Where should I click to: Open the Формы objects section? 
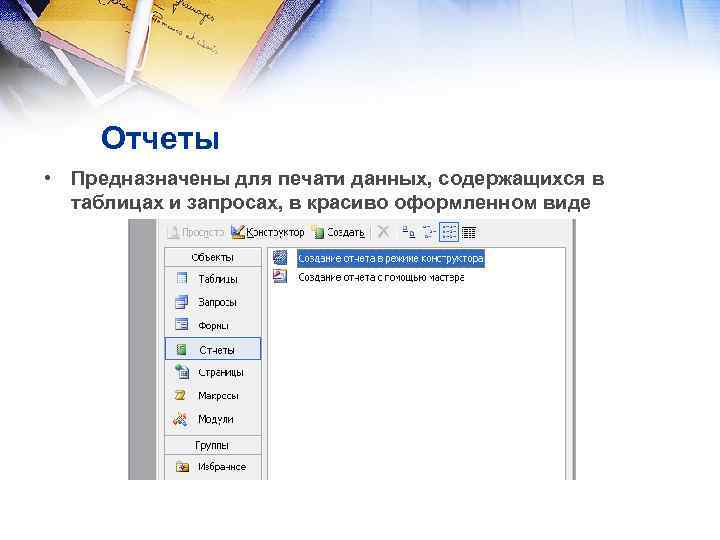pyautogui.click(x=213, y=325)
